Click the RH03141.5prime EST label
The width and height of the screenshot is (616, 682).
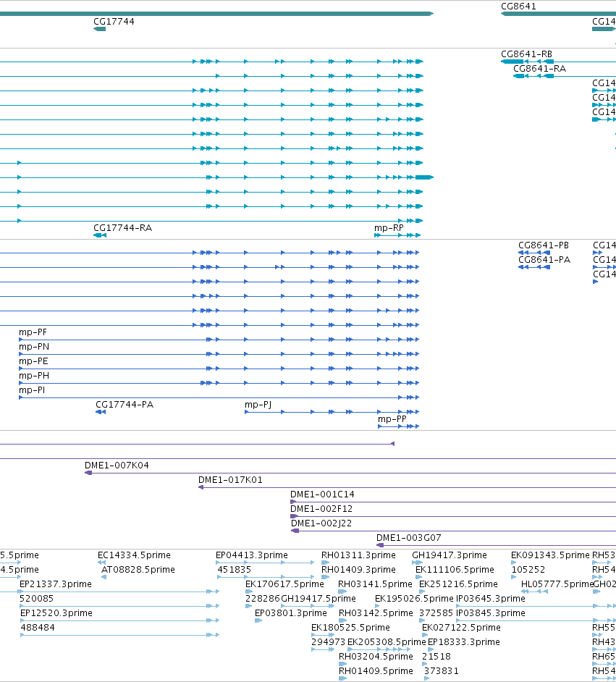[375, 584]
